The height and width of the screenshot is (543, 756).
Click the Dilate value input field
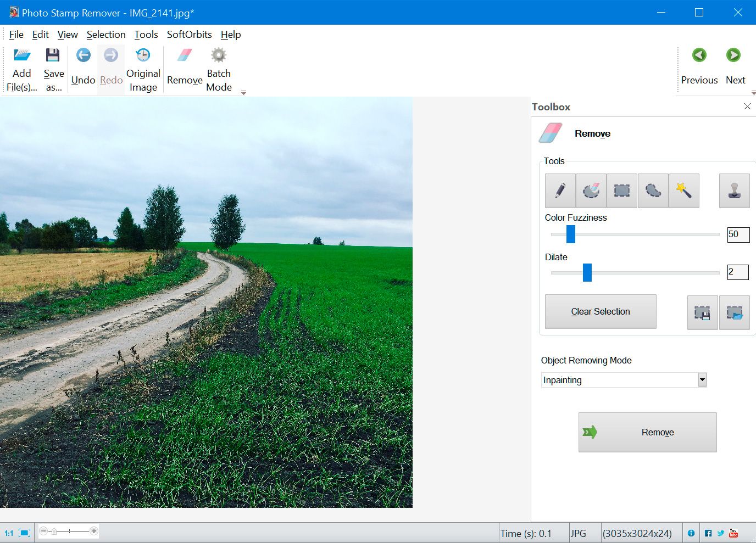click(737, 272)
